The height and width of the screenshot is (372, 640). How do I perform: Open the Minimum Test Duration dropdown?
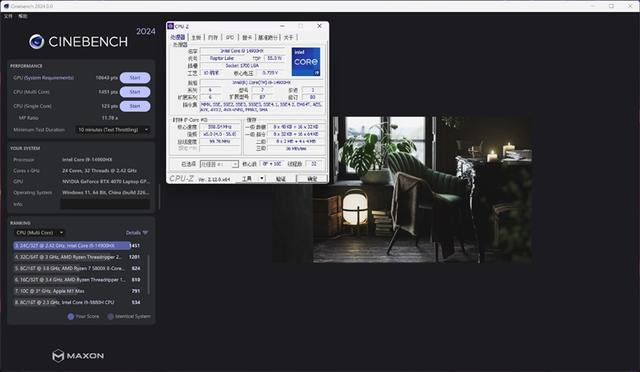coord(113,130)
